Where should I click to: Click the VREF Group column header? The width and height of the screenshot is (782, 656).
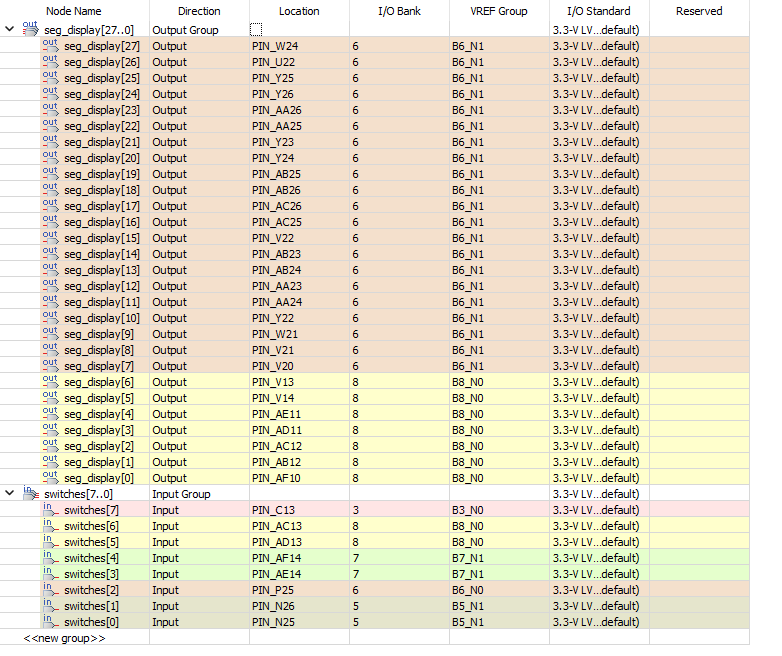click(498, 11)
